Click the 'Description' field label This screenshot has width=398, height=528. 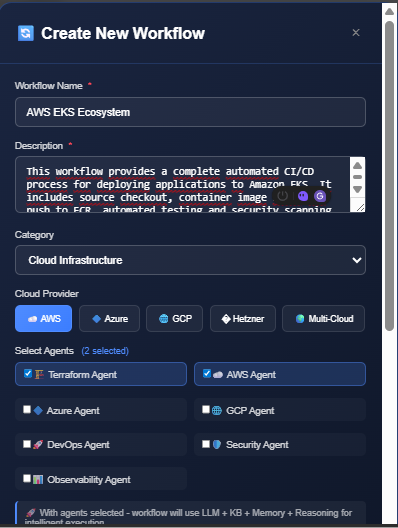click(x=39, y=146)
